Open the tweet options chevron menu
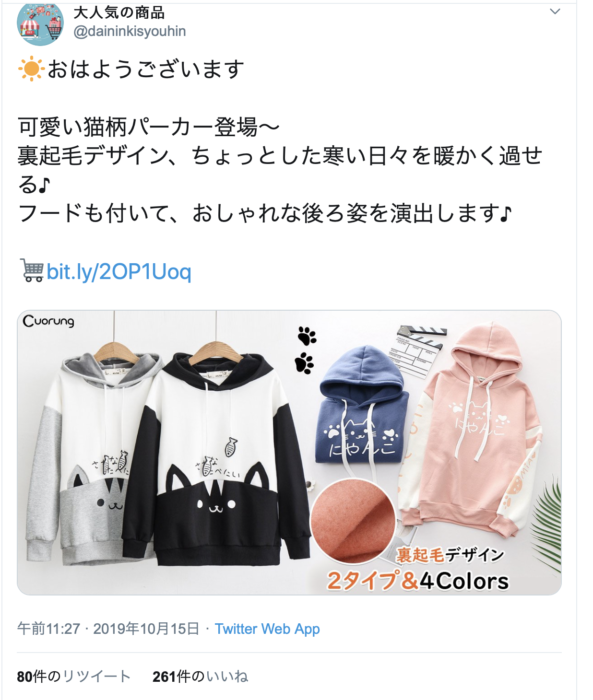593x700 pixels. [x=555, y=12]
